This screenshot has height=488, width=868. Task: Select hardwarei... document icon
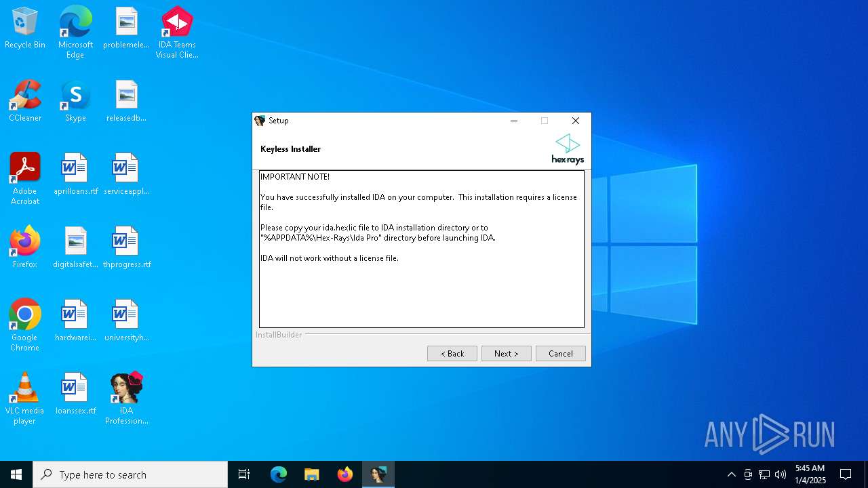(75, 321)
